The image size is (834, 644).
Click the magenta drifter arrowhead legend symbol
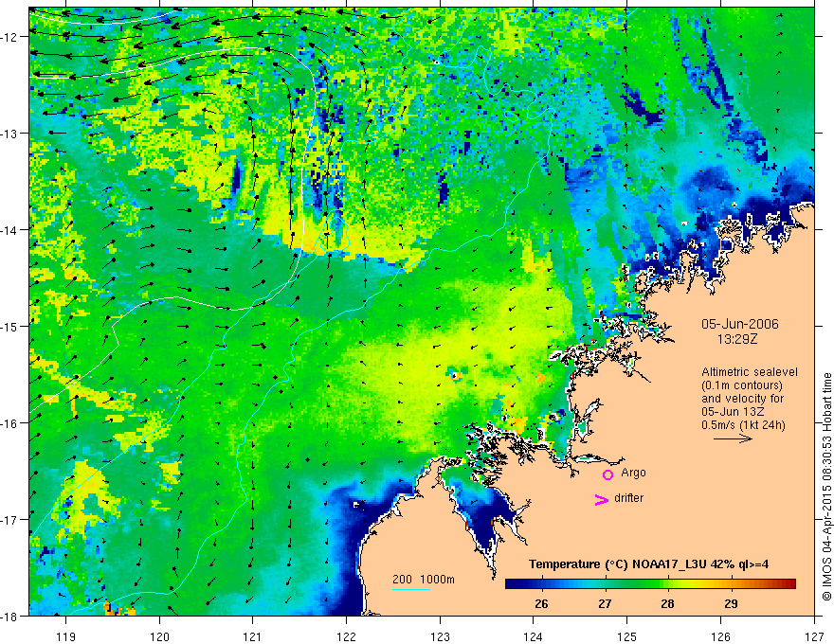[x=601, y=499]
